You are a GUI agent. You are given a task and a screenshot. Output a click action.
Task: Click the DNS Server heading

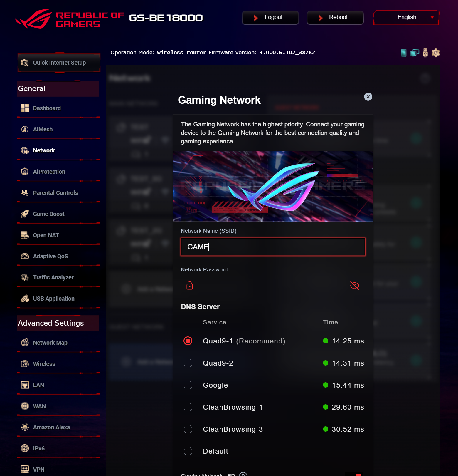(x=200, y=307)
